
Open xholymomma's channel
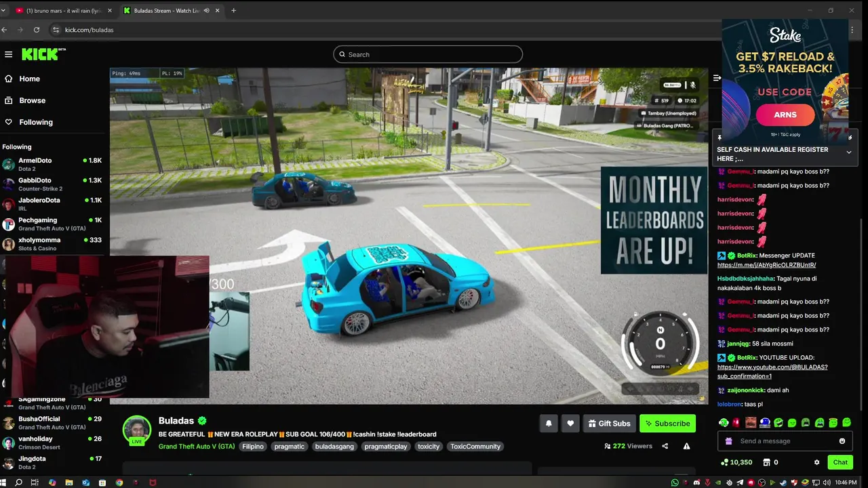(x=52, y=243)
